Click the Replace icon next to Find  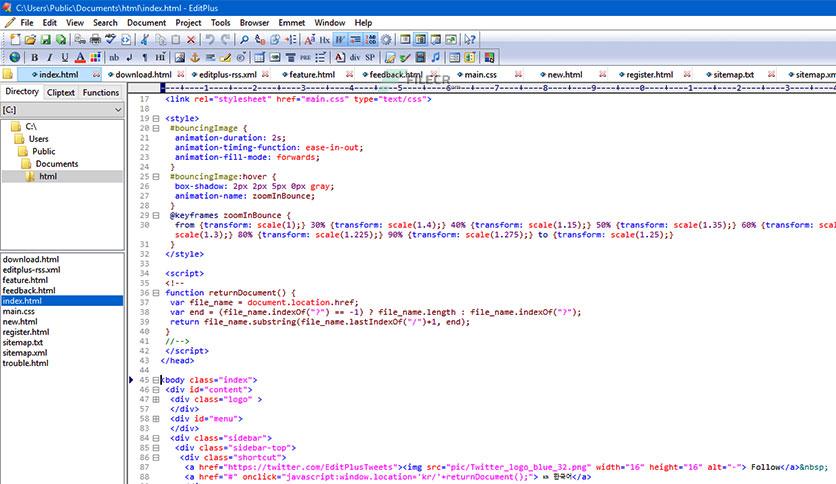click(x=260, y=39)
